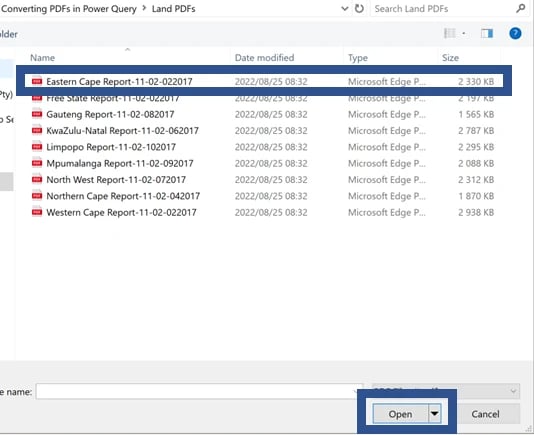Open the file type filter dropdown

(446, 391)
